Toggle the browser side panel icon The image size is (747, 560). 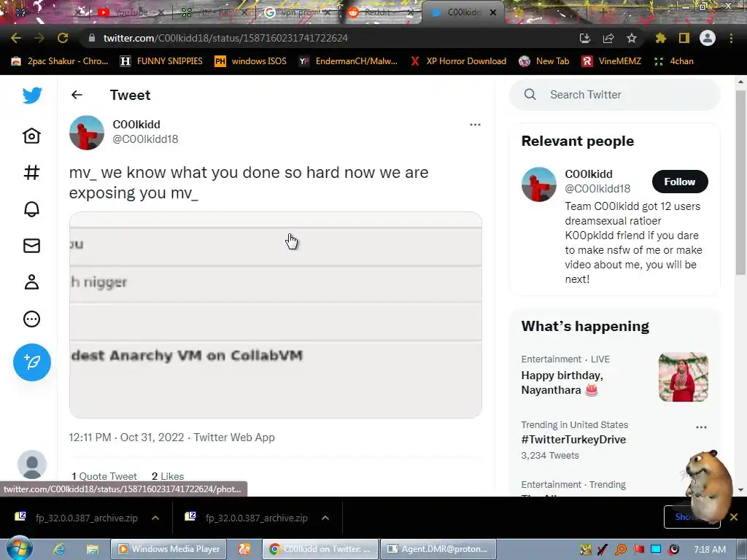(684, 38)
